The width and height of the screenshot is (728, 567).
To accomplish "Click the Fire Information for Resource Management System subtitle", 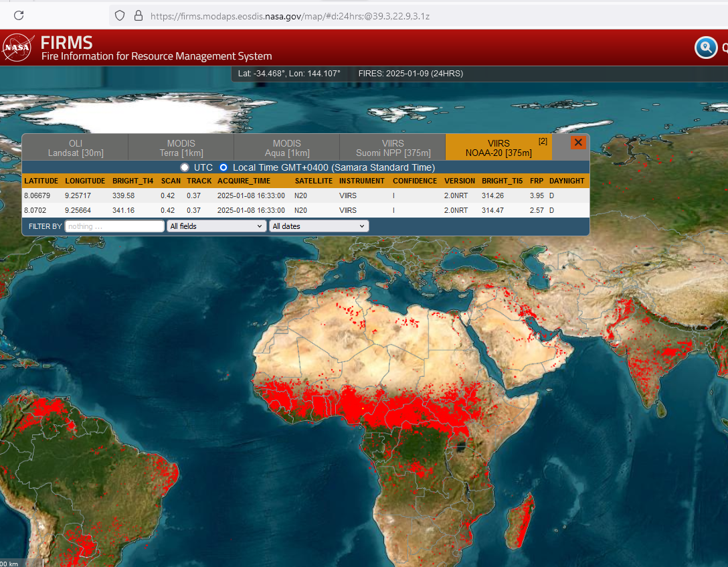I will pos(157,56).
